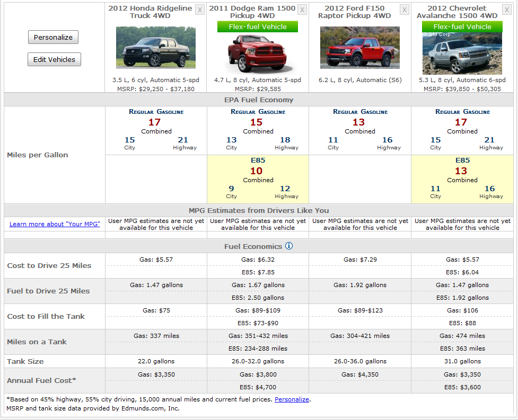
Task: Click the Chevrolet Avalanche E85 combined MPG 13
Action: (461, 171)
